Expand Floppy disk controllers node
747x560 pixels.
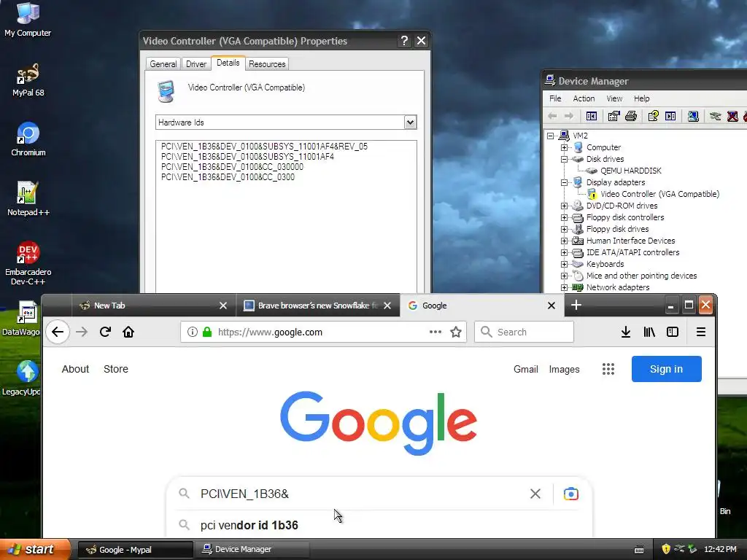(x=564, y=217)
